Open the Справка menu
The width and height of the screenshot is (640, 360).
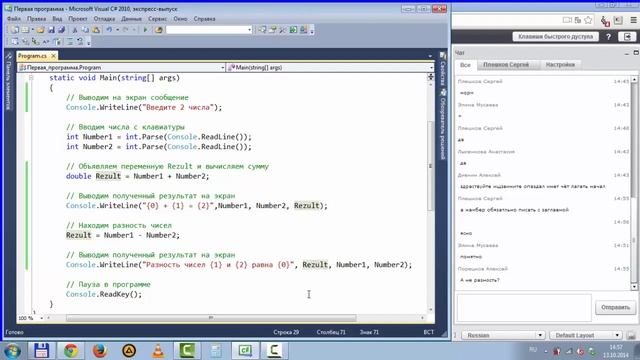pyautogui.click(x=204, y=19)
